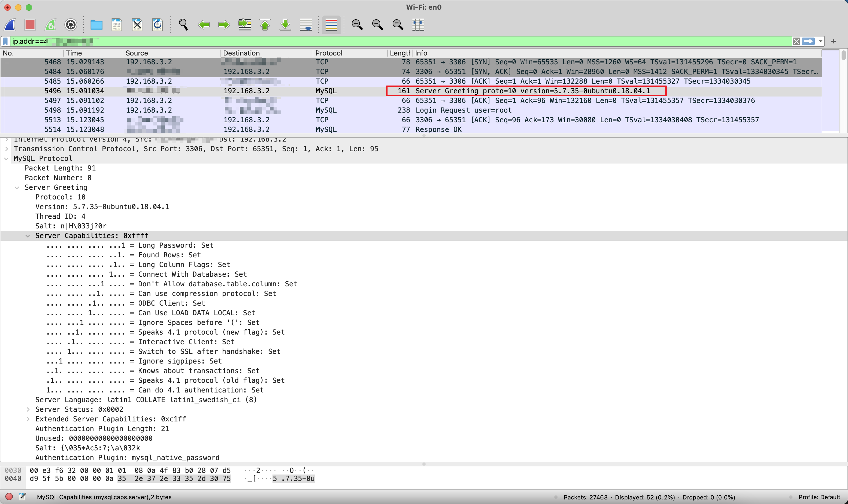The image size is (848, 504).
Task: Reload the capture file
Action: [x=158, y=24]
